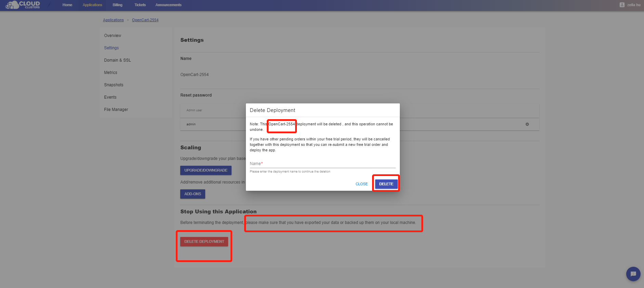Click OpenCart-2554 text in dialog note
The image size is (644, 288).
281,124
